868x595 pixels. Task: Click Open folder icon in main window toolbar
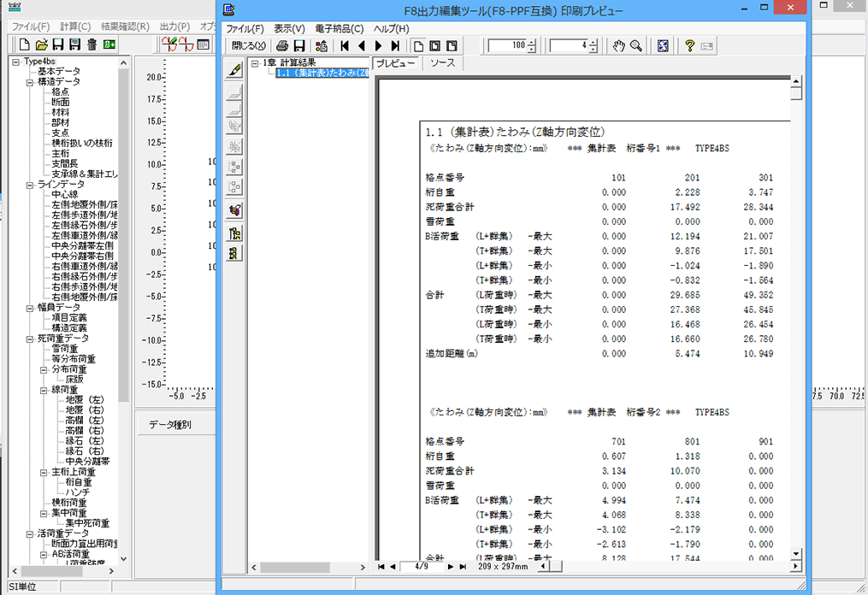pos(42,44)
